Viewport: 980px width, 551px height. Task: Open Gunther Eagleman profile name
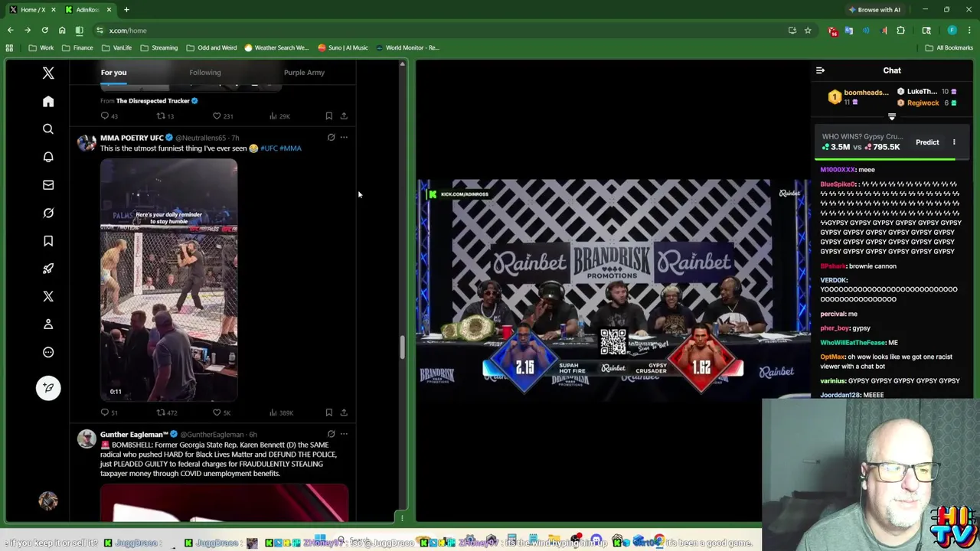pos(134,434)
